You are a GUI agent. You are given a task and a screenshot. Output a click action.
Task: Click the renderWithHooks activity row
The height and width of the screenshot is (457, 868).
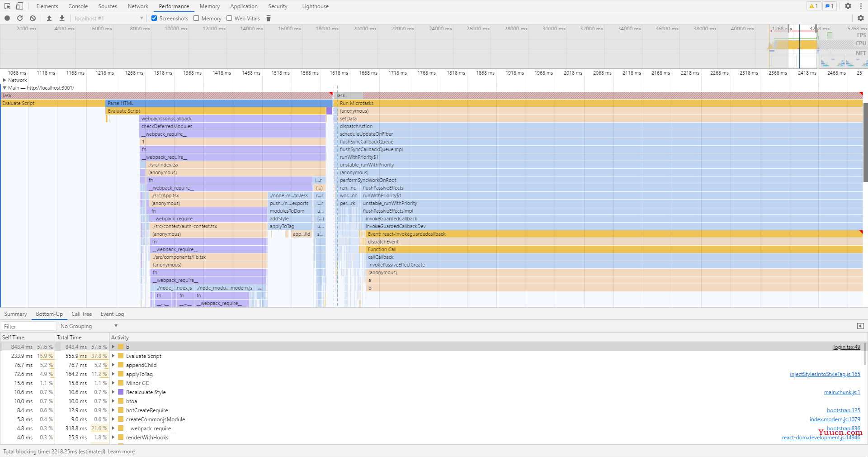[432, 438]
